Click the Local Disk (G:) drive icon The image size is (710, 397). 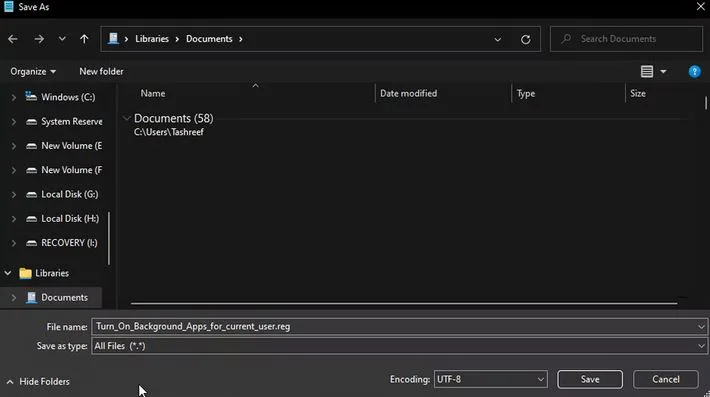31,195
